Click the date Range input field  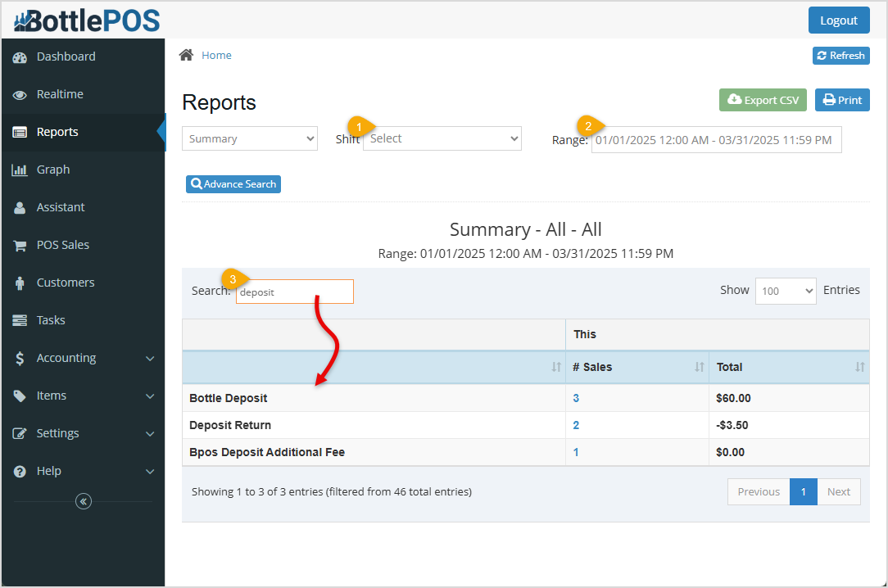pos(715,139)
